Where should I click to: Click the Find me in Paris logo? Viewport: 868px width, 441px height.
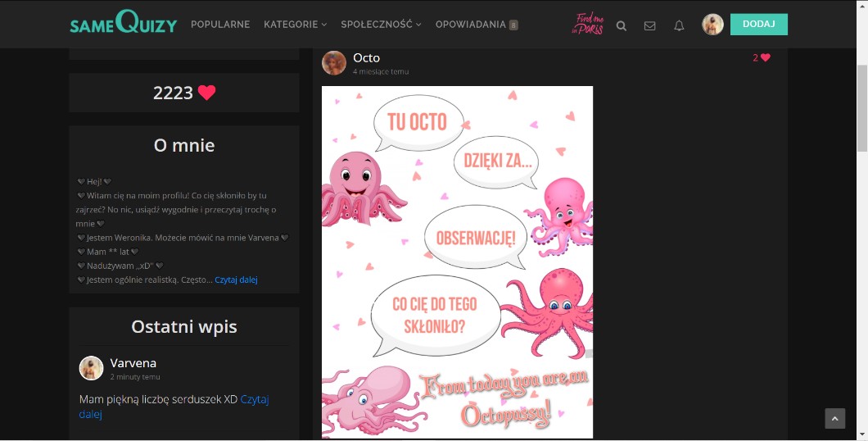pos(587,24)
